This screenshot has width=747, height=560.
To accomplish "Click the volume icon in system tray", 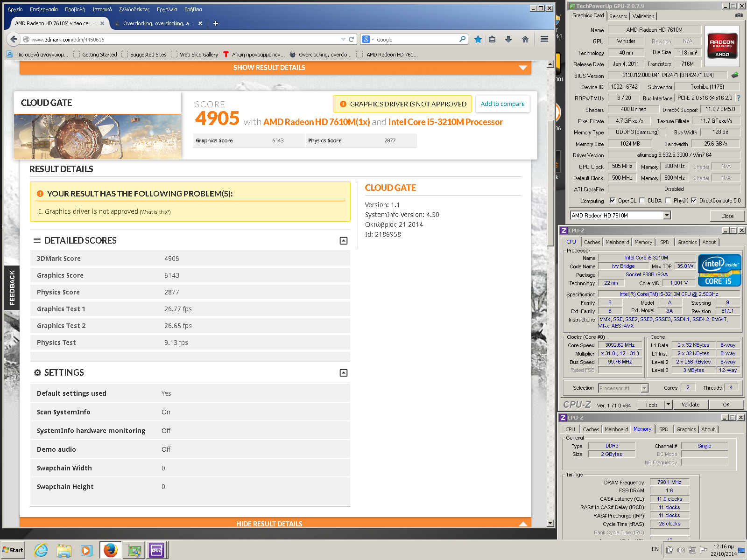I will pos(681,550).
